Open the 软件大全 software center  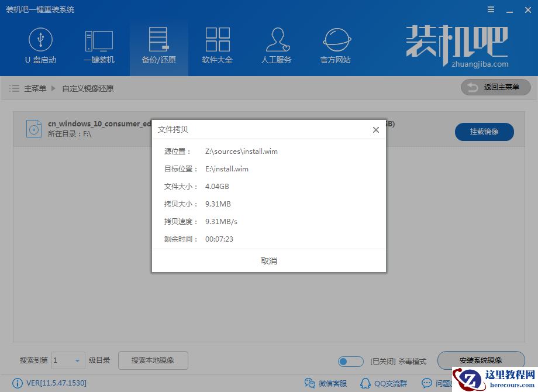pyautogui.click(x=218, y=46)
